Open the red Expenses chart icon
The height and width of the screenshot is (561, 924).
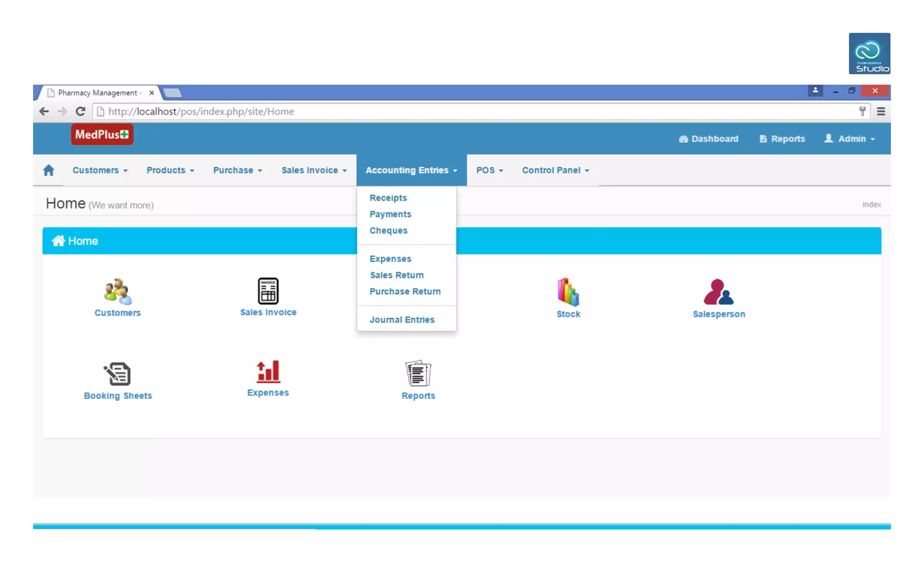268,372
